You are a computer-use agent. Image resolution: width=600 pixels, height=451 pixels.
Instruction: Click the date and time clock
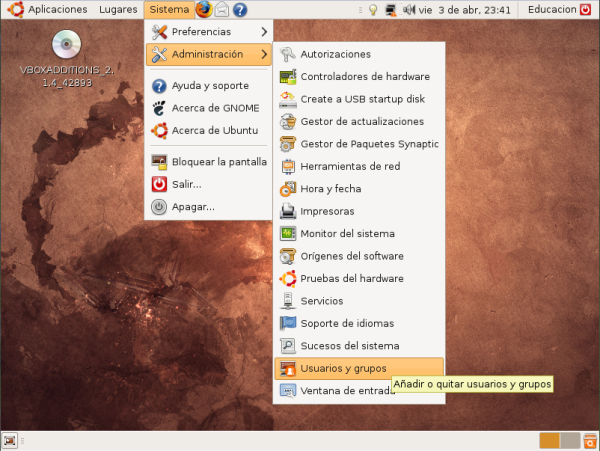(x=466, y=10)
